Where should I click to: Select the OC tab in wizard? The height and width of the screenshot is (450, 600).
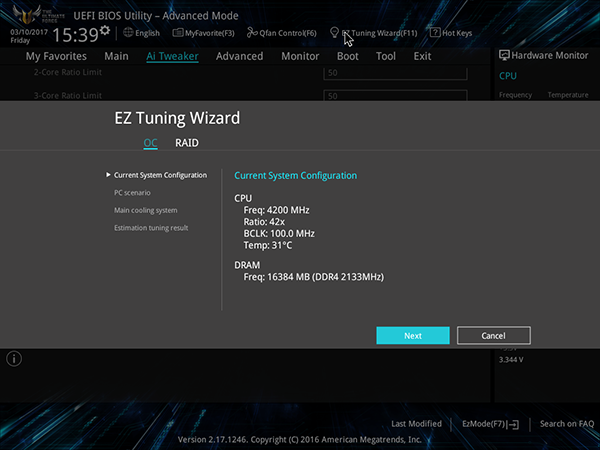150,143
